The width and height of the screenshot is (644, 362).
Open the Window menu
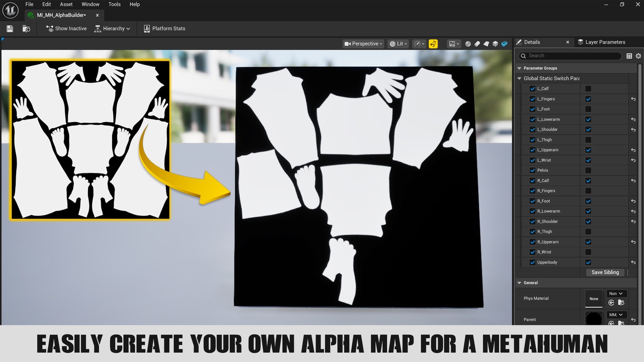tap(91, 5)
